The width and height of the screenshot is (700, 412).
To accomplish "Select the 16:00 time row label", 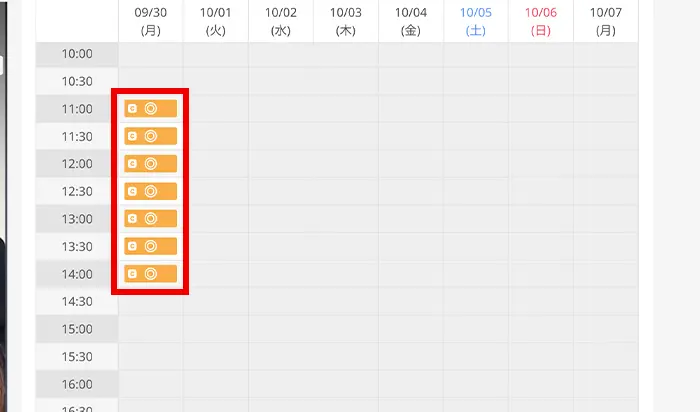I will pyautogui.click(x=77, y=384).
